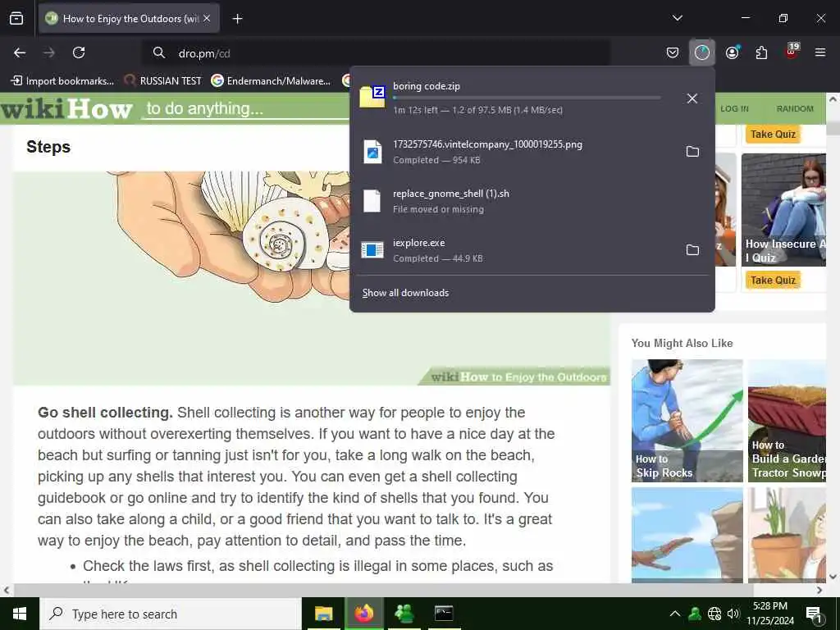Show iexplore.exe in its containing folder
Screen dimensions: 840x630
pyautogui.click(x=692, y=250)
